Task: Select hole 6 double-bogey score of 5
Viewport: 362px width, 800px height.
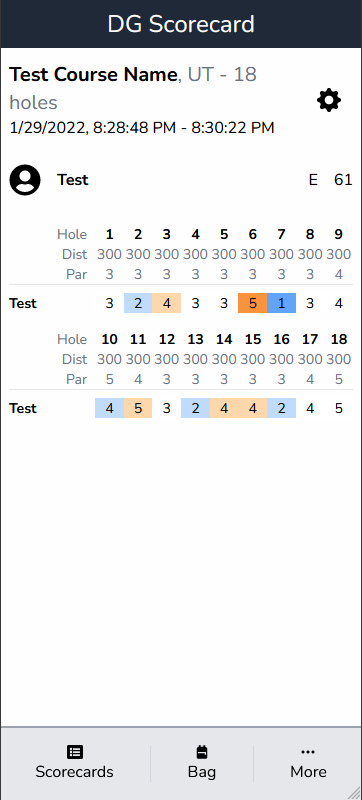Action: (x=252, y=303)
